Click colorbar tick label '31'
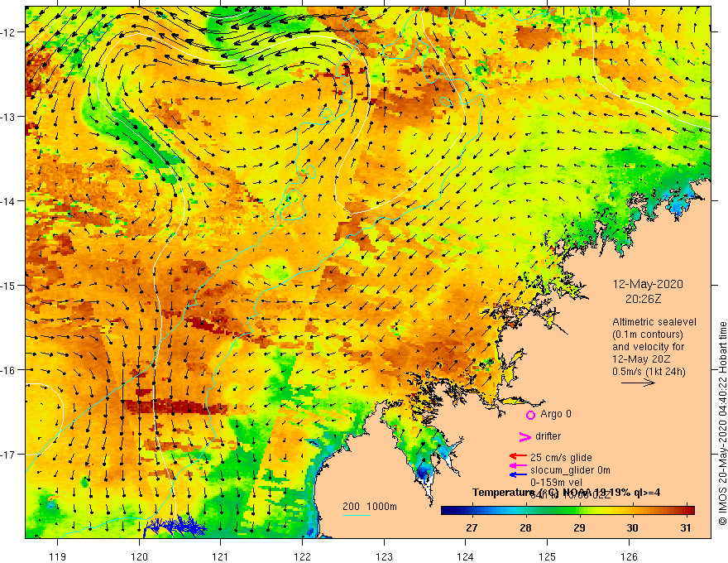 pyautogui.click(x=686, y=527)
